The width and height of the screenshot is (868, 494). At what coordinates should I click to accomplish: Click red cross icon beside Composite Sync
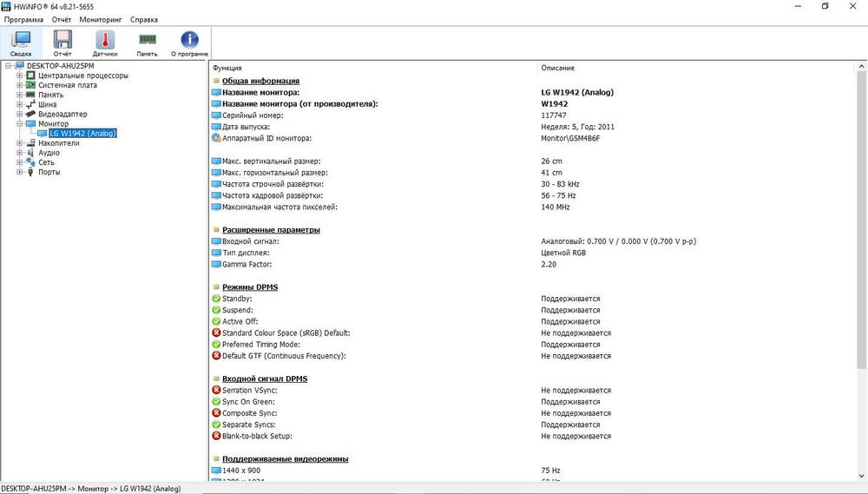[x=216, y=413]
